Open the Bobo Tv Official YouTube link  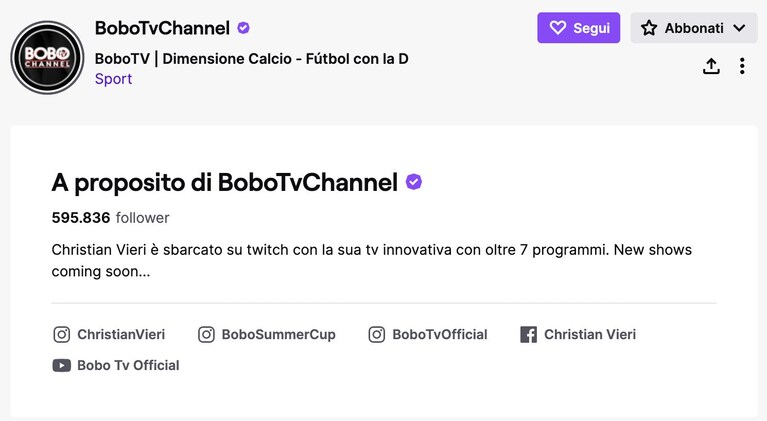point(116,365)
